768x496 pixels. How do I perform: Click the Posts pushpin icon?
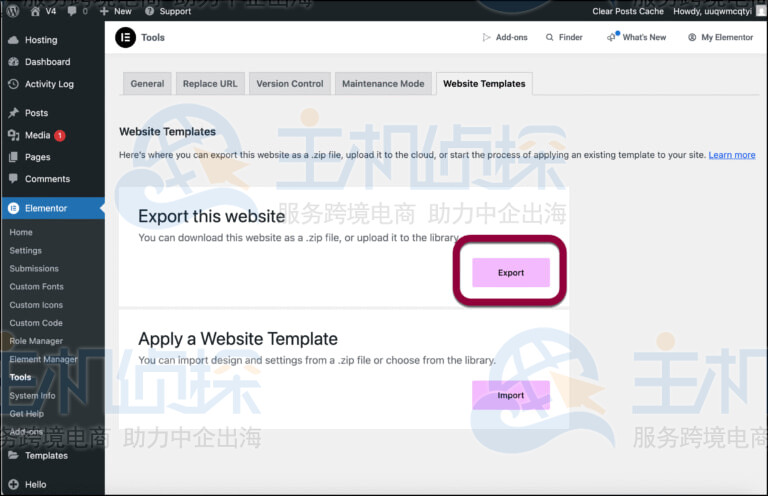14,113
